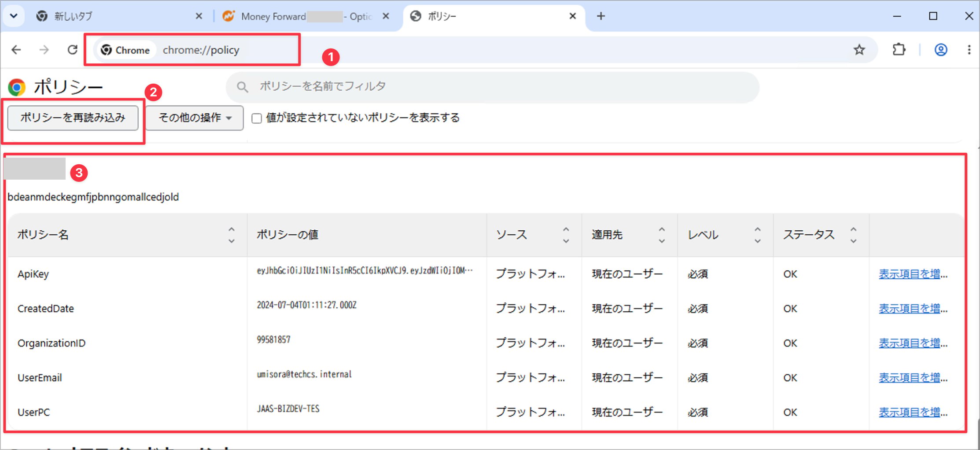980x450 pixels.
Task: Click the CreatedDate policy name
Action: (46, 309)
